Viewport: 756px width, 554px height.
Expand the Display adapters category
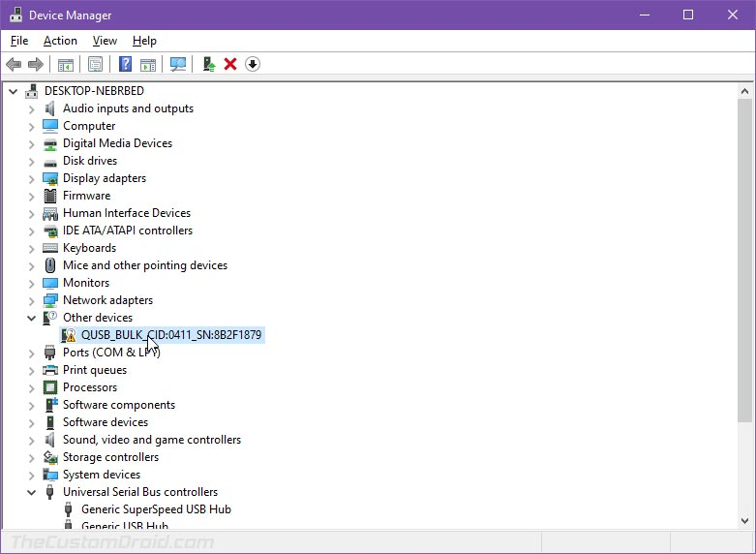32,178
